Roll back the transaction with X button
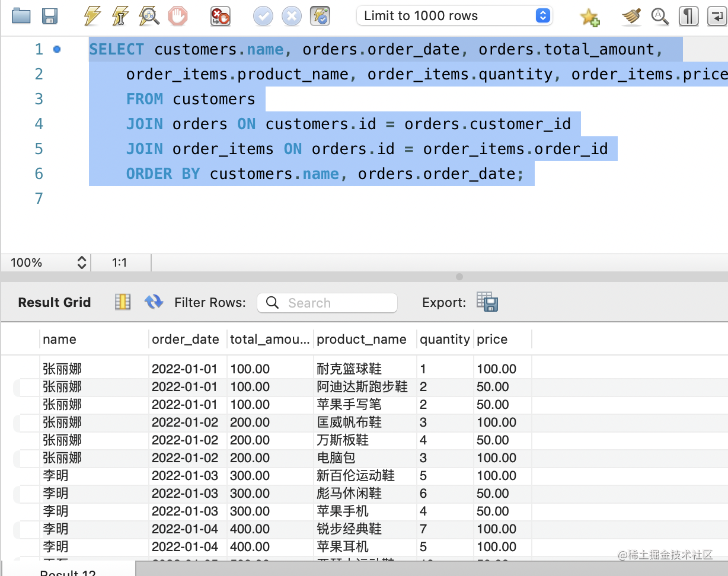 coord(292,16)
